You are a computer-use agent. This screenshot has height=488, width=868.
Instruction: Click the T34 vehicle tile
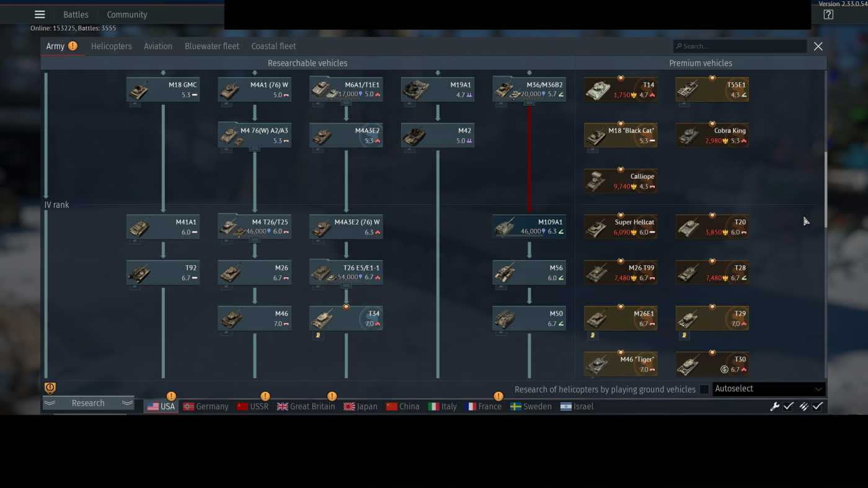coord(346,319)
